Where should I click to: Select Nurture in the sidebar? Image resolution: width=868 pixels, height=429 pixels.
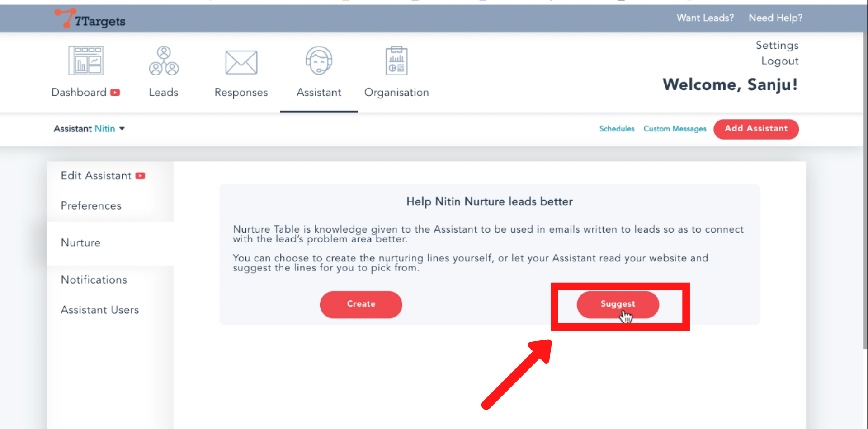(81, 243)
